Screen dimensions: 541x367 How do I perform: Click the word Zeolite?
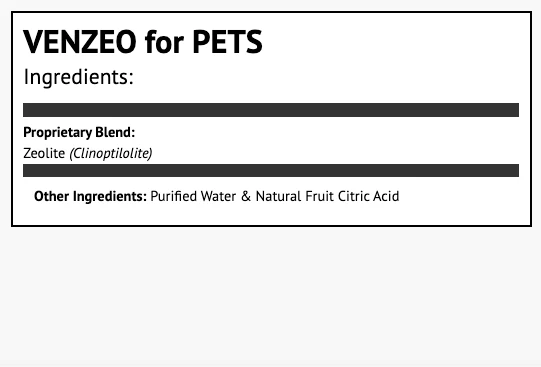44,153
